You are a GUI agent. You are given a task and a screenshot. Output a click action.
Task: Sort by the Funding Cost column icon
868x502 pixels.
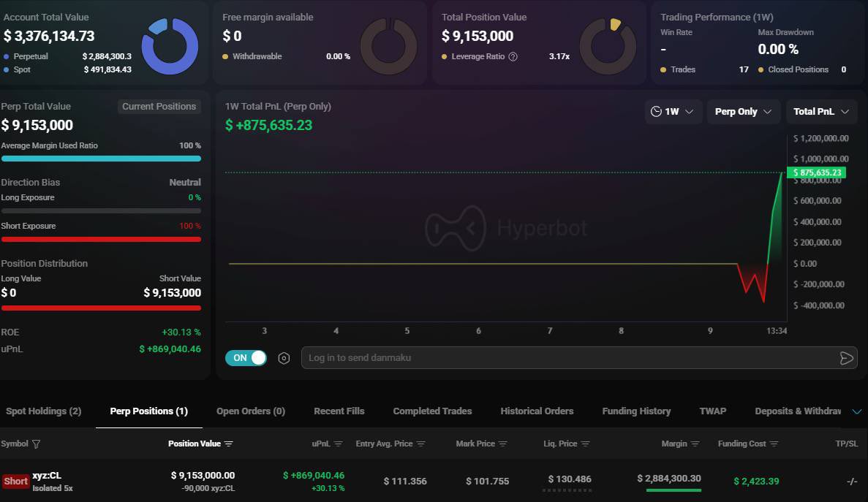774,444
